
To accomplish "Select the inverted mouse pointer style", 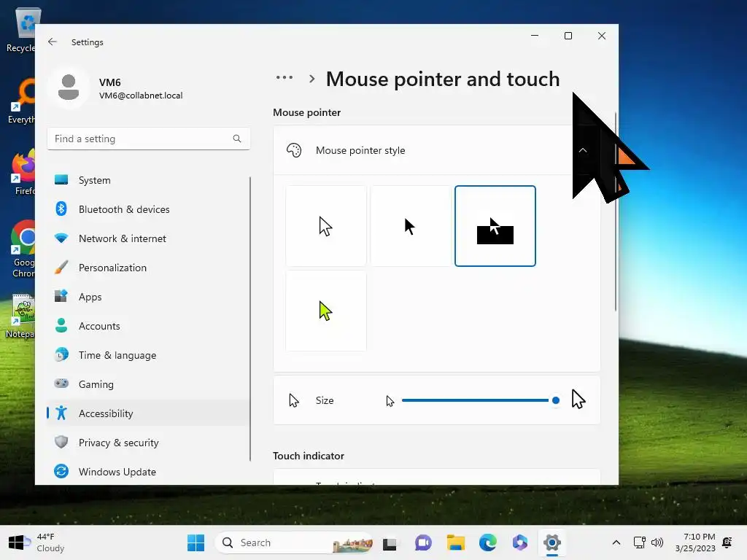I will tap(495, 226).
